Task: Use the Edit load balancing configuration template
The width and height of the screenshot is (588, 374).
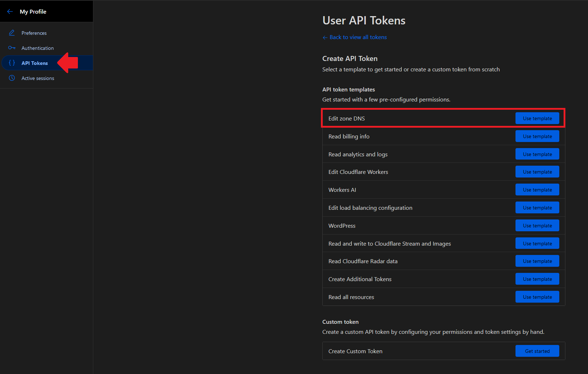Action: (x=537, y=208)
